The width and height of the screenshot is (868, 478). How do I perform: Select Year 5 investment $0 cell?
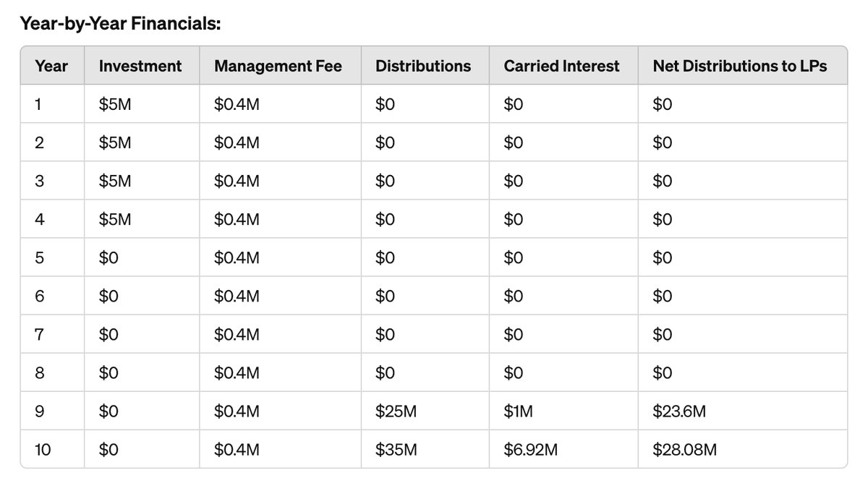109,257
